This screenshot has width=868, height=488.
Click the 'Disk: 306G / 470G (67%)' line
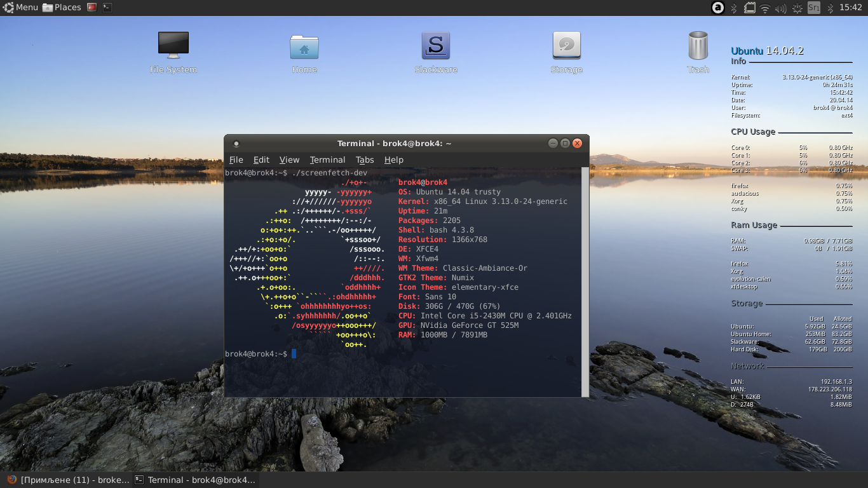point(449,306)
